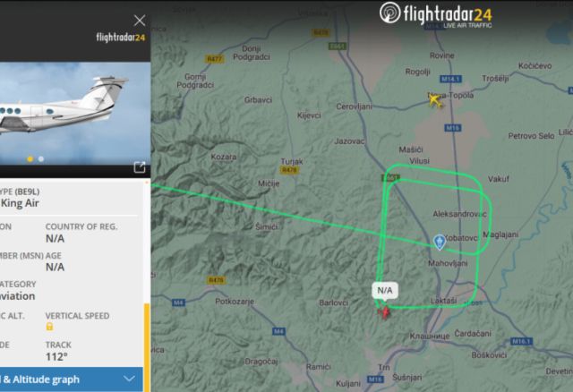Select the second photo carousel dot
The height and width of the screenshot is (392, 573).
coord(41,159)
